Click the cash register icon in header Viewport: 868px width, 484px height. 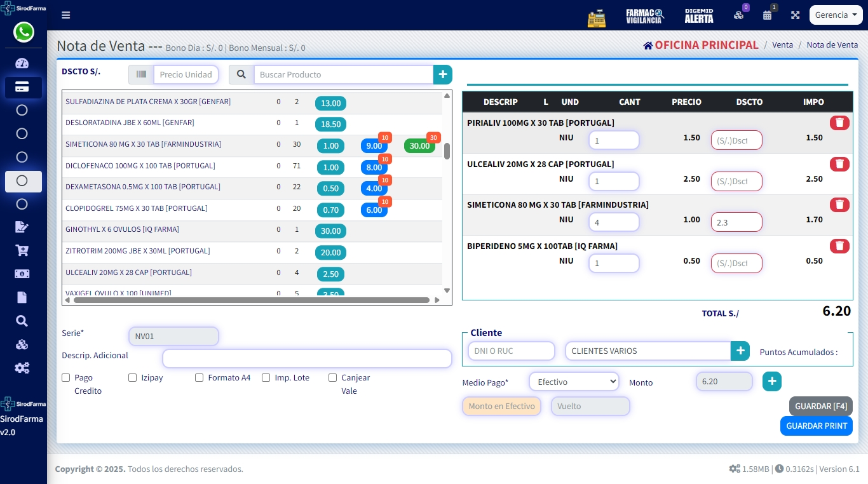click(x=597, y=16)
